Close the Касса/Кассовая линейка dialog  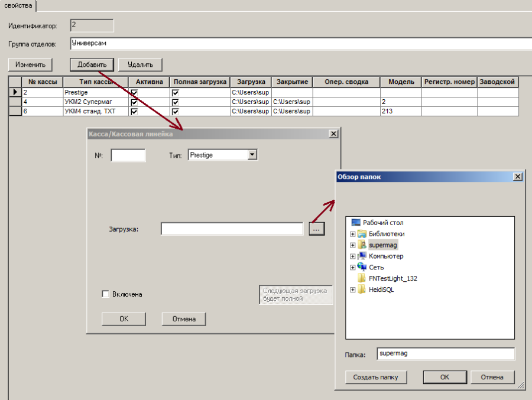333,134
